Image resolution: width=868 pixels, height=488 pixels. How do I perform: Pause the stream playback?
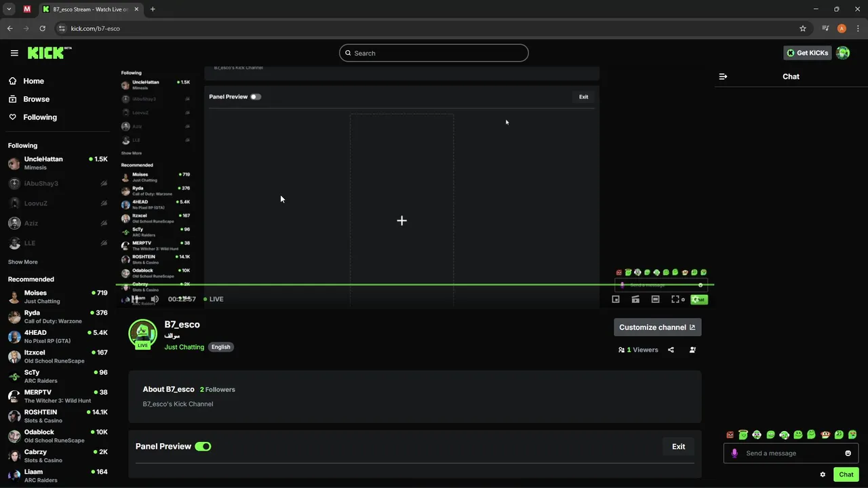[134, 299]
